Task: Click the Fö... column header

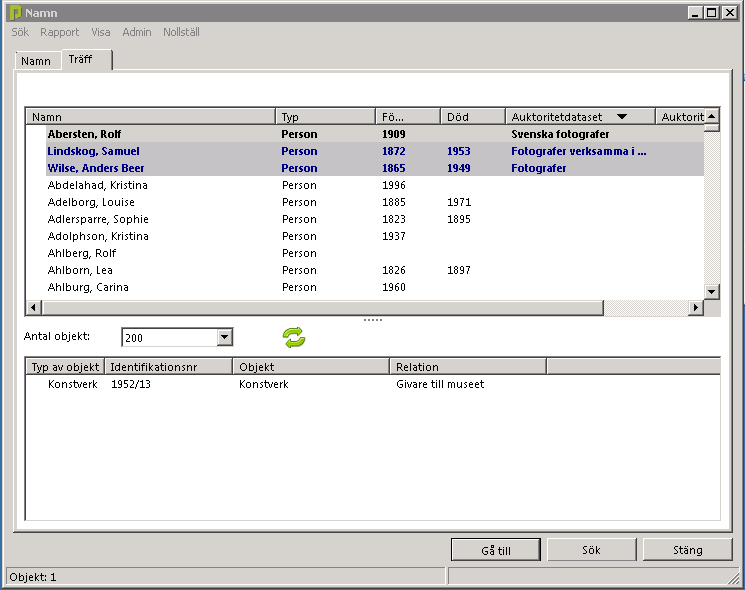Action: point(408,117)
